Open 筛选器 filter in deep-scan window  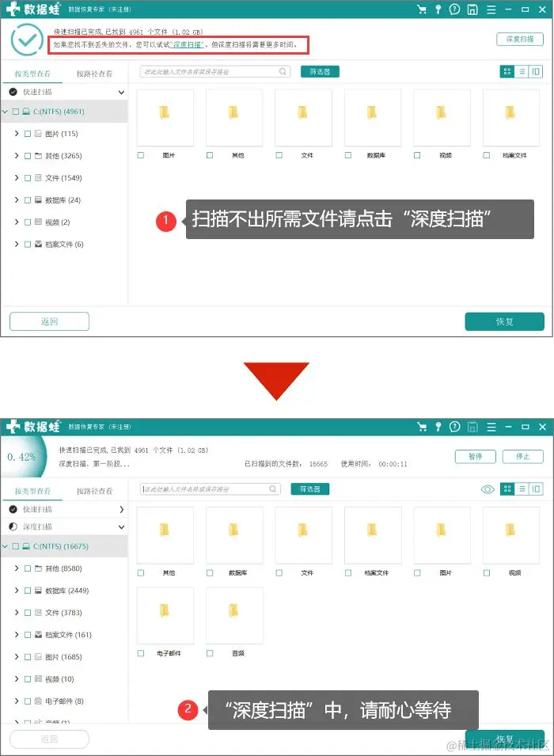click(x=310, y=489)
